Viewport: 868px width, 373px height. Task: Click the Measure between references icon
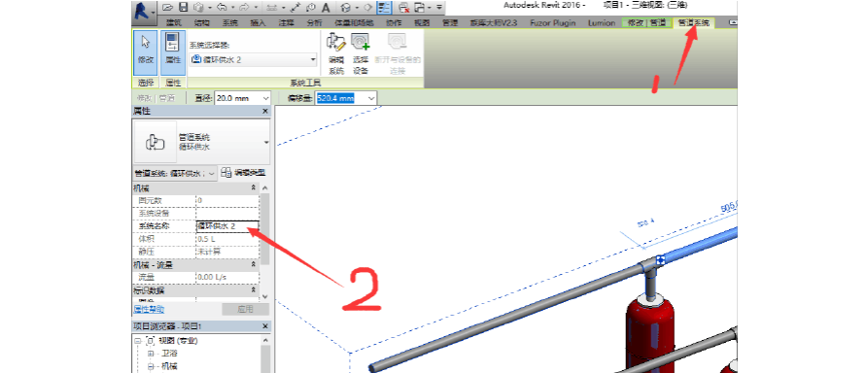point(272,8)
